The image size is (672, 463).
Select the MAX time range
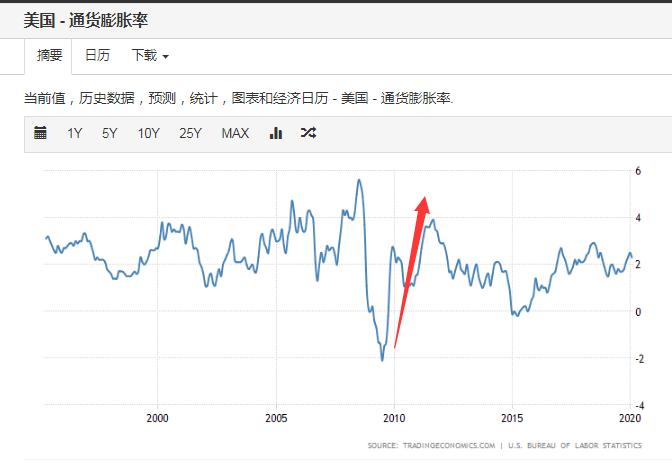pyautogui.click(x=235, y=133)
